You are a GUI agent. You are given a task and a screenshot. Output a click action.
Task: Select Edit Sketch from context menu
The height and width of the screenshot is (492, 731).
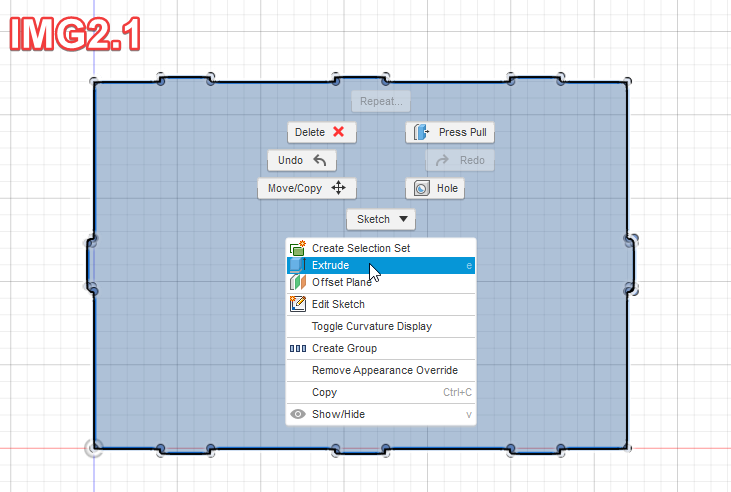[381, 305]
